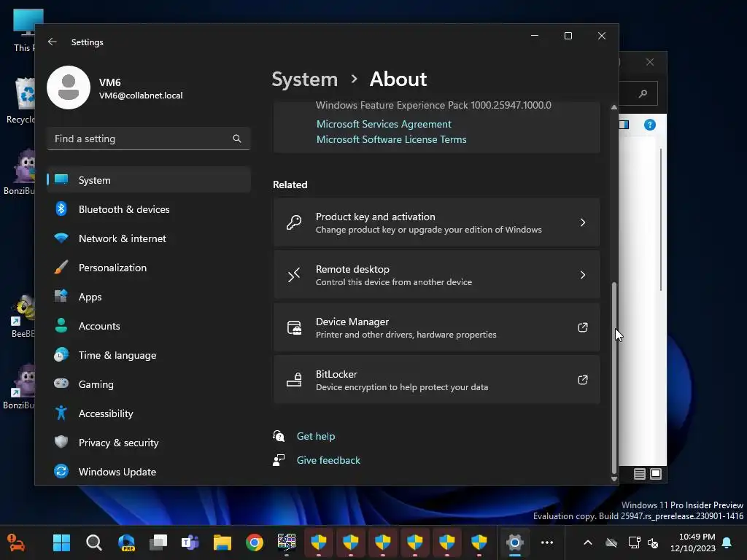Open notification bell in system tray
This screenshot has width=747, height=560.
tap(727, 542)
